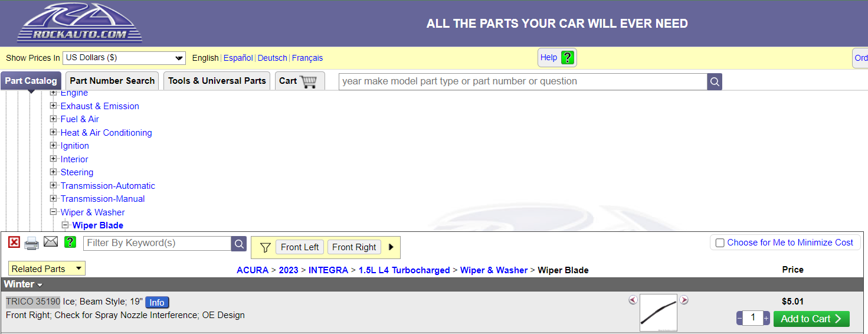The height and width of the screenshot is (334, 868).
Task: Switch language to Deutsch
Action: [273, 58]
